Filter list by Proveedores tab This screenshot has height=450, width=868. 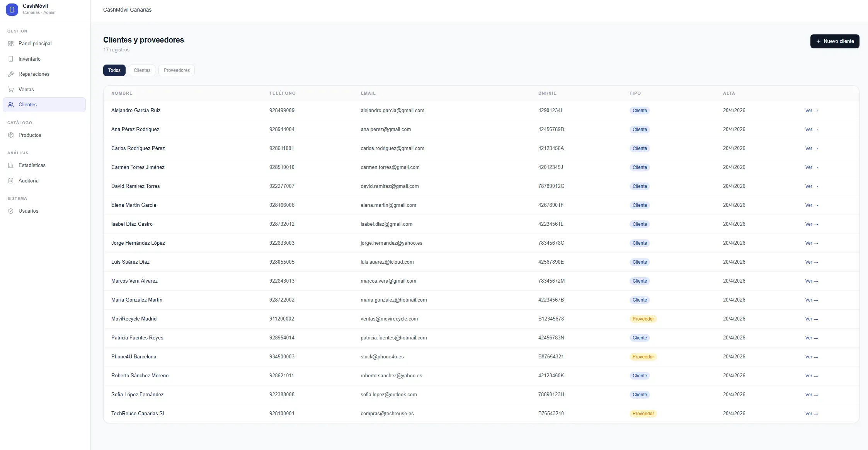tap(177, 70)
